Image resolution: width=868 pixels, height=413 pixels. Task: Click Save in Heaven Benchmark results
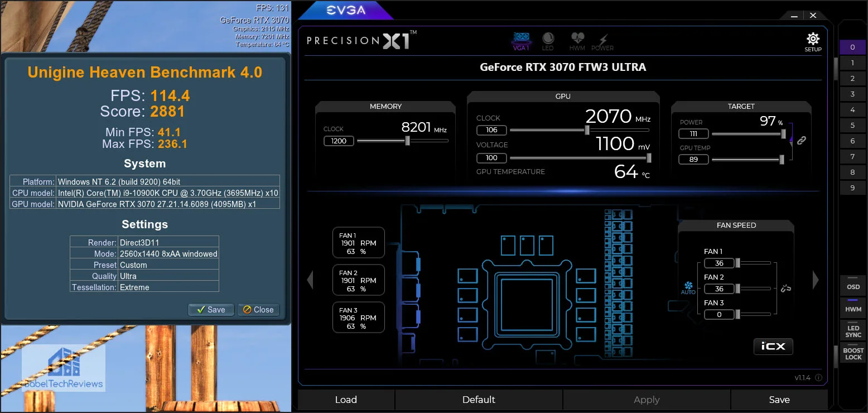211,310
